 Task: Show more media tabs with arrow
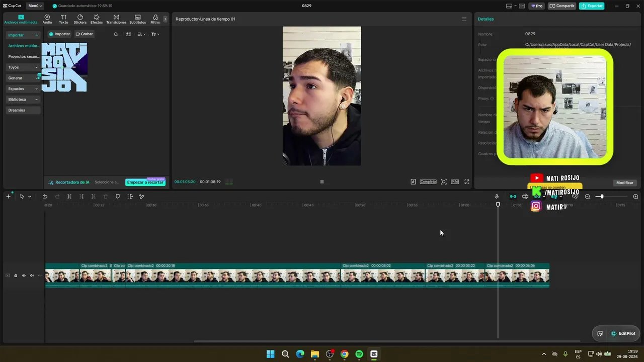(x=165, y=19)
